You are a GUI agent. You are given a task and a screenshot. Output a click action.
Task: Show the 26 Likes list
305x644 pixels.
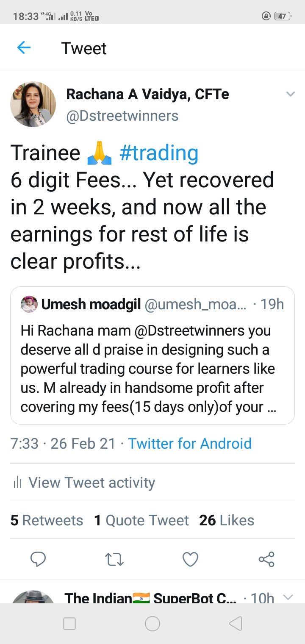[227, 520]
